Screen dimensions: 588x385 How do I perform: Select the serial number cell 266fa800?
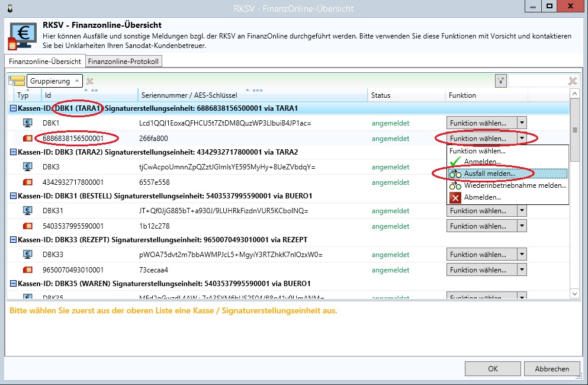pyautogui.click(x=153, y=139)
